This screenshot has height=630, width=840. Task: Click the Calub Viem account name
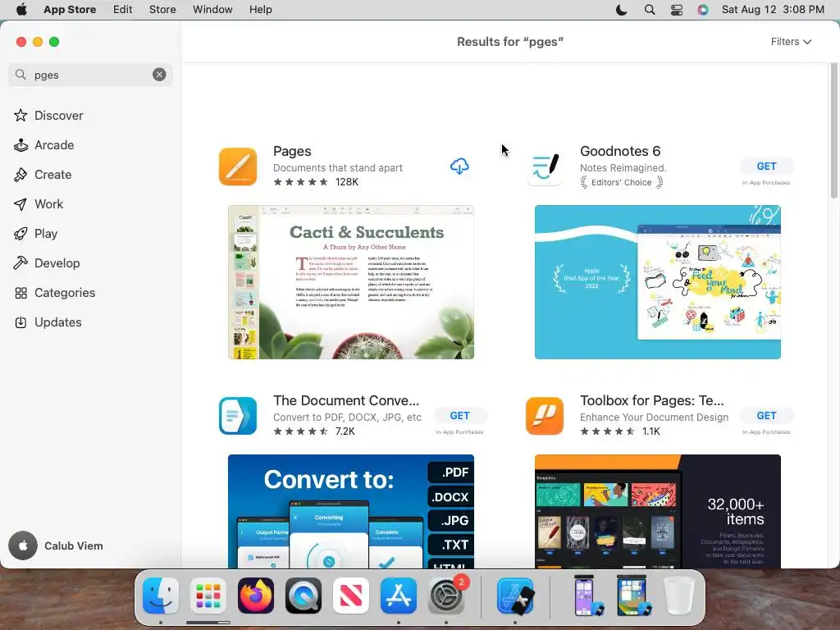coord(73,546)
